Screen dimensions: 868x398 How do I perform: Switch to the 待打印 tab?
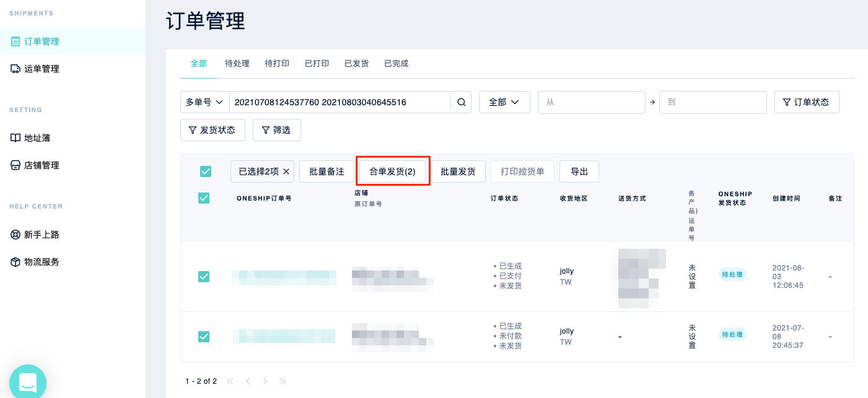(x=277, y=64)
